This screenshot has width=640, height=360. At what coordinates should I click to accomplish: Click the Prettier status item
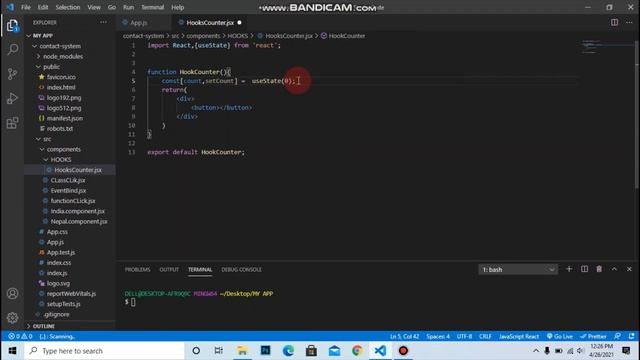(593, 336)
